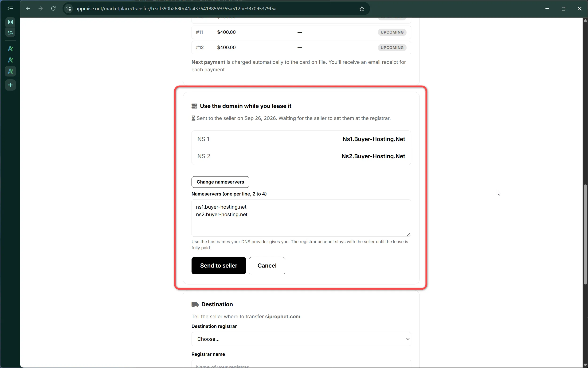Click the truck icon beside Destination heading

click(x=195, y=304)
